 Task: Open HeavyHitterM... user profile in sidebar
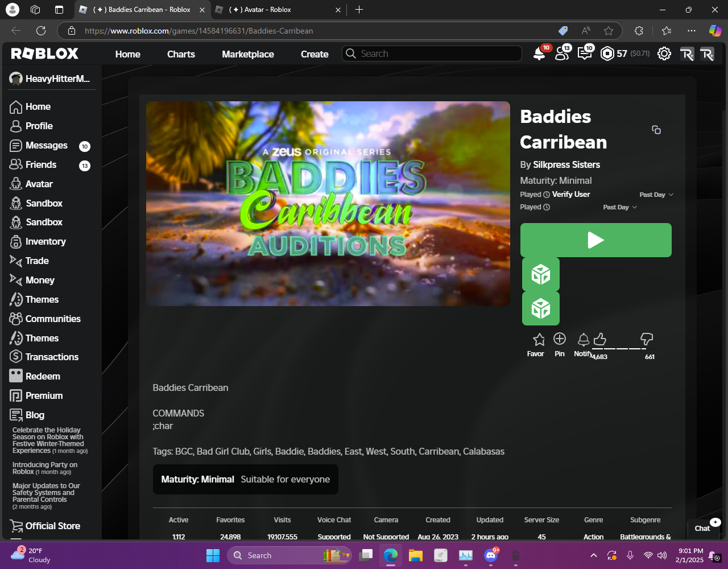click(50, 79)
